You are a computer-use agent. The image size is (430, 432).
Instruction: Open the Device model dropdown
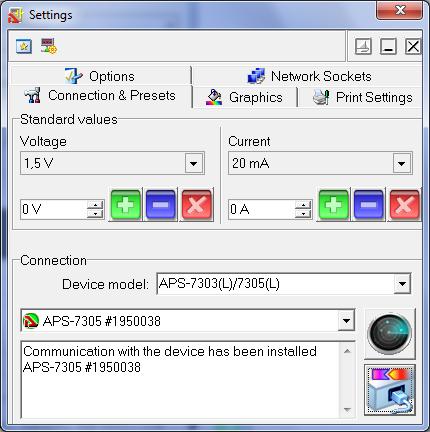coord(402,284)
